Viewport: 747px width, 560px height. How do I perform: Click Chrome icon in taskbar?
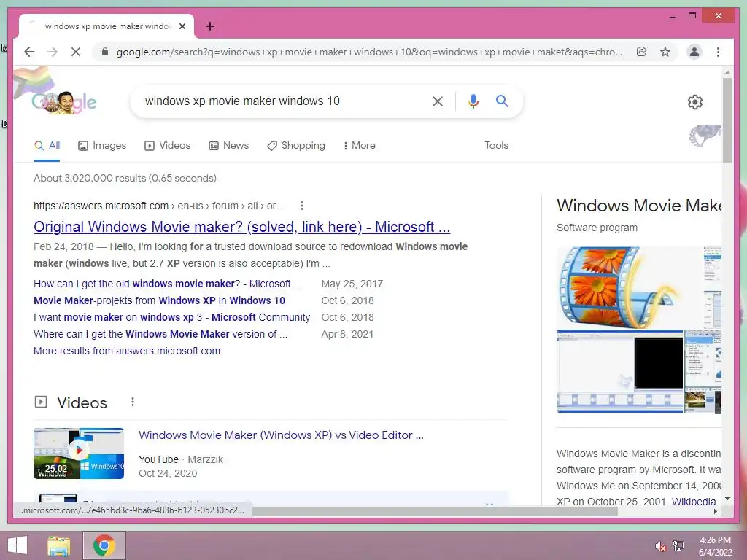click(104, 545)
